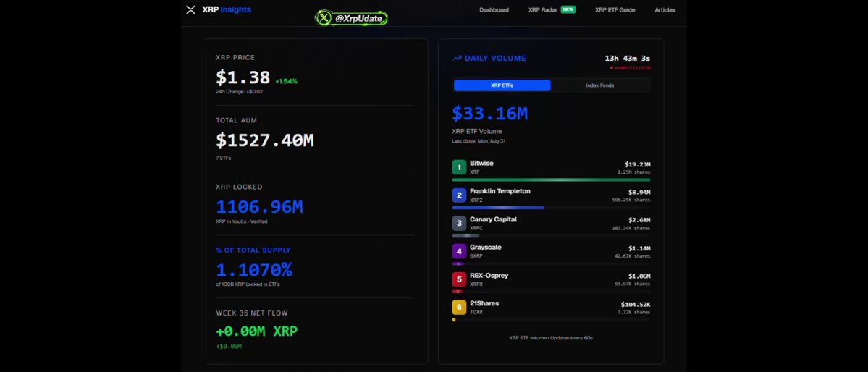Click the Last close Mon, Aug 31 text

[x=479, y=141]
